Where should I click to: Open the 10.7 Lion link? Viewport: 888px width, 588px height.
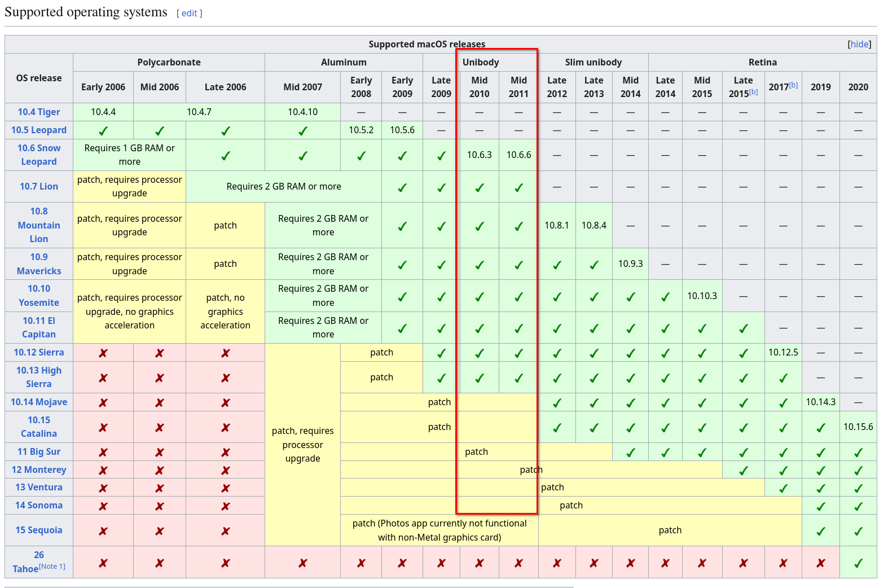(39, 186)
